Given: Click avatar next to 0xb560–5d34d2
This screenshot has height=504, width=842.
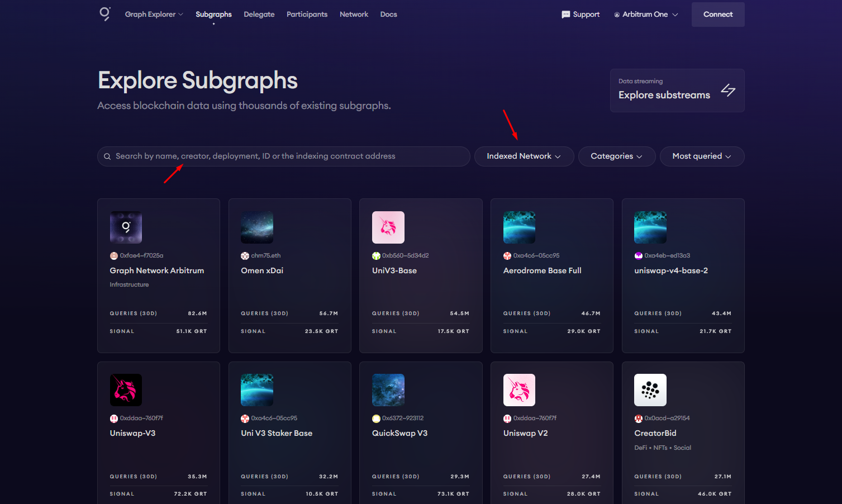Looking at the screenshot, I should pyautogui.click(x=376, y=256).
